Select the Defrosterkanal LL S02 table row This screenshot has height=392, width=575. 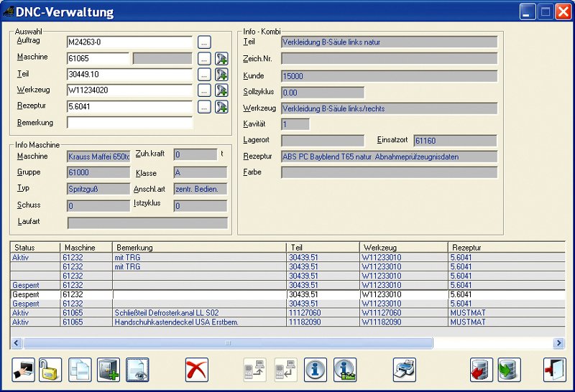[167, 313]
